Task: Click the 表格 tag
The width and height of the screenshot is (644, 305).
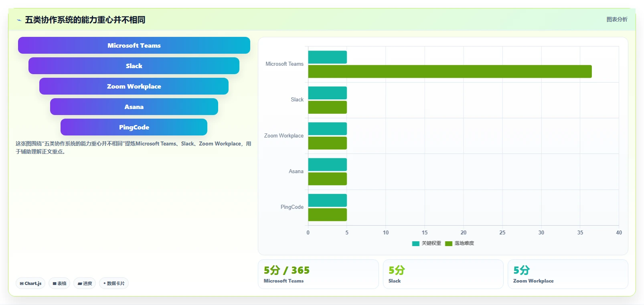Action: click(x=59, y=283)
